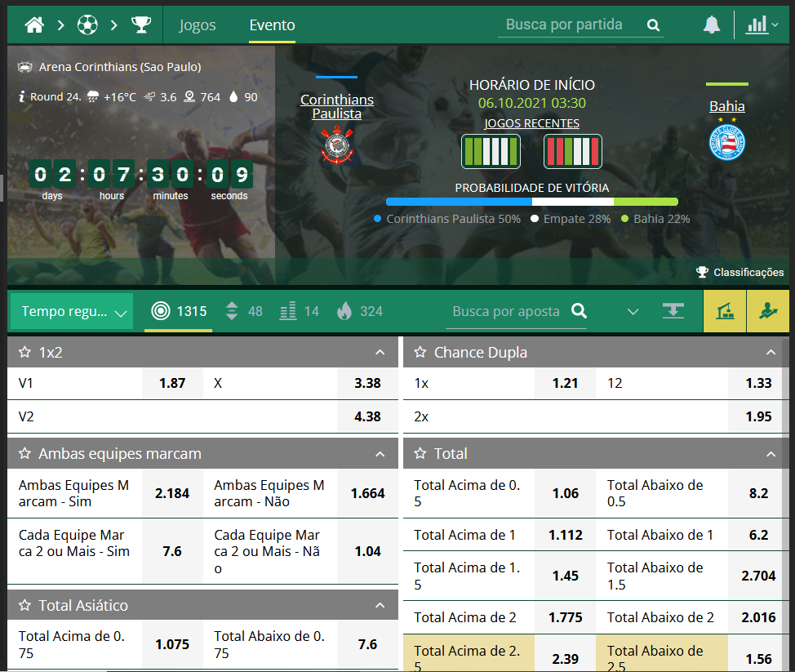Viewport: 795px width, 672px height.
Task: Switch to the Jogos tab
Action: pos(198,24)
